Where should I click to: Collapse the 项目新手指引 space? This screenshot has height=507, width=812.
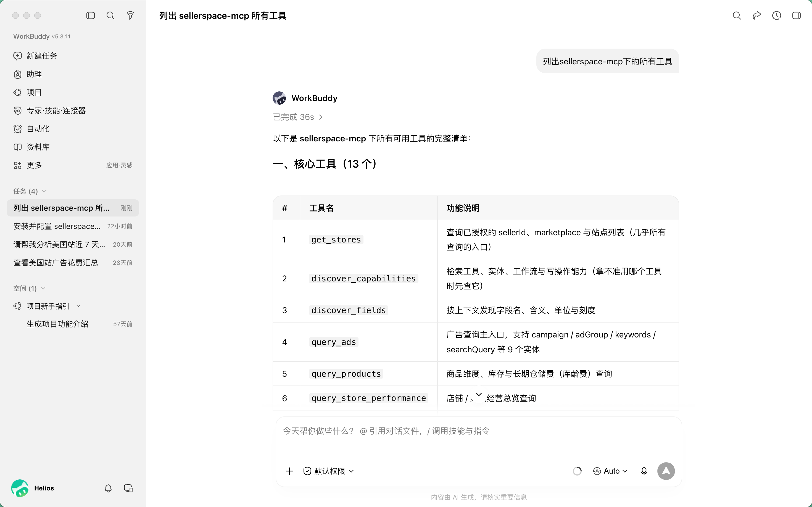78,306
